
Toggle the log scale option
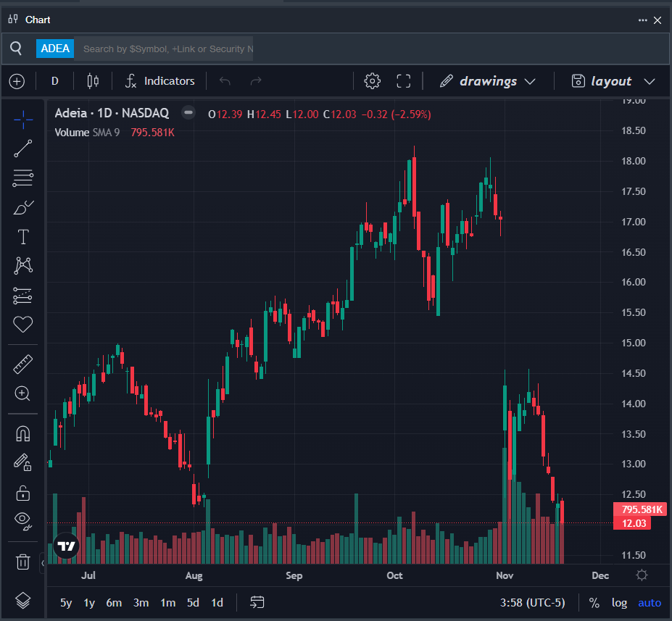619,603
